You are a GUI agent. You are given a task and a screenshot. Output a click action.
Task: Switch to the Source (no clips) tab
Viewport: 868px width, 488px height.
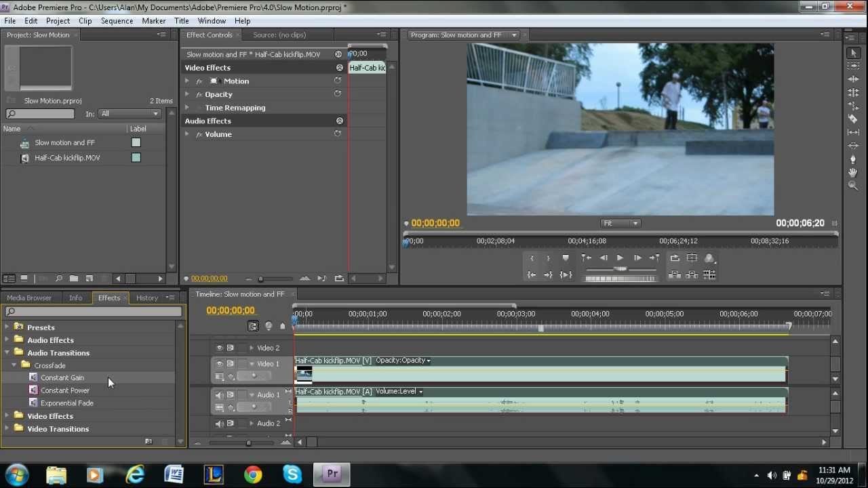click(x=279, y=35)
